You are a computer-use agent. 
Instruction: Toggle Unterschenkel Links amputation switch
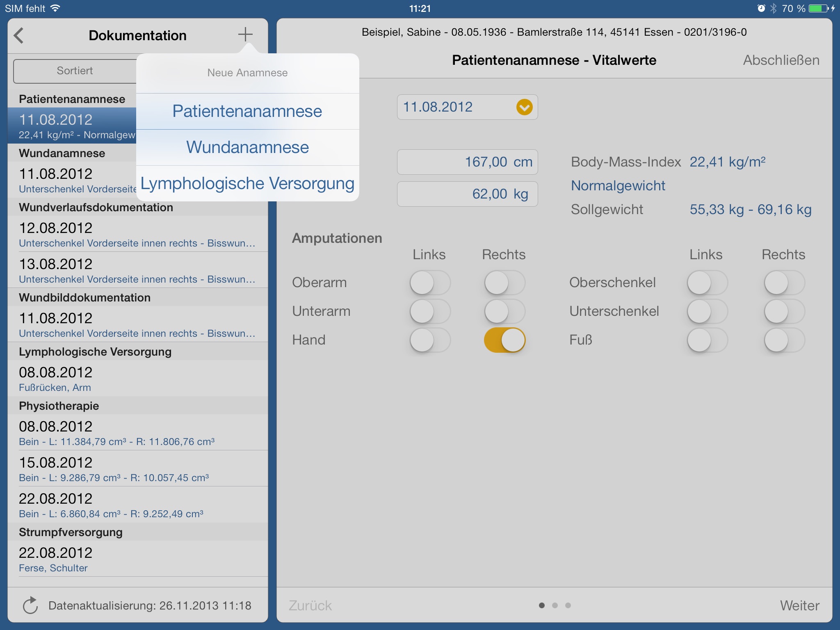[707, 311]
